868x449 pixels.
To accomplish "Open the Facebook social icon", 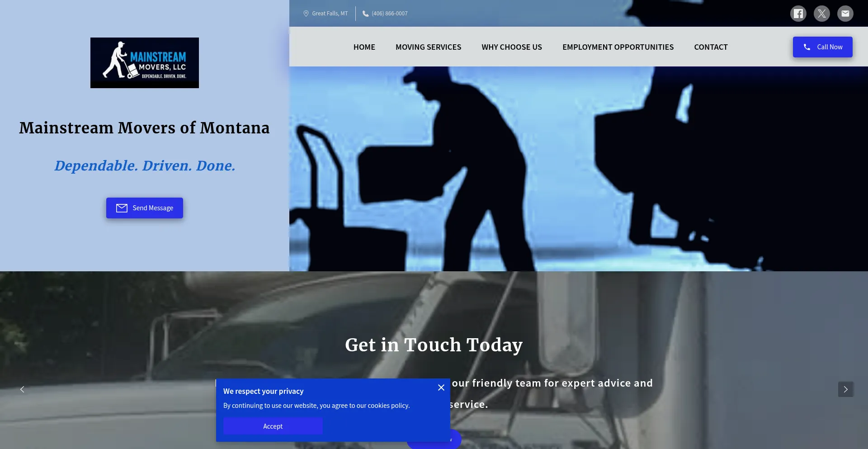I will pos(798,14).
